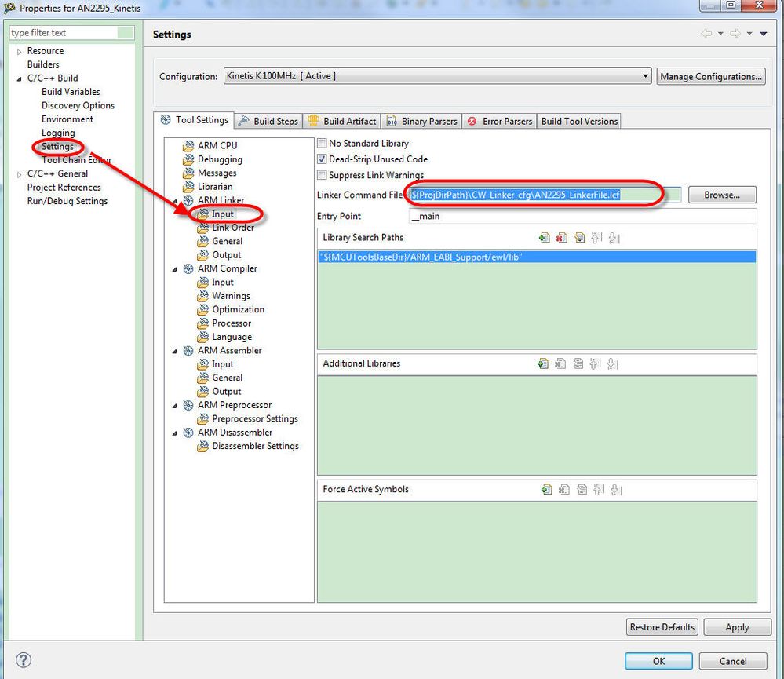The height and width of the screenshot is (679, 784).
Task: Navigate forward using the right arrow icon
Action: click(x=735, y=34)
